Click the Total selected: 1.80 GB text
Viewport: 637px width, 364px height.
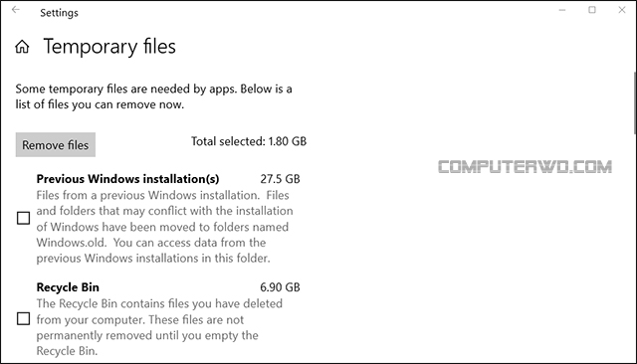pyautogui.click(x=249, y=141)
